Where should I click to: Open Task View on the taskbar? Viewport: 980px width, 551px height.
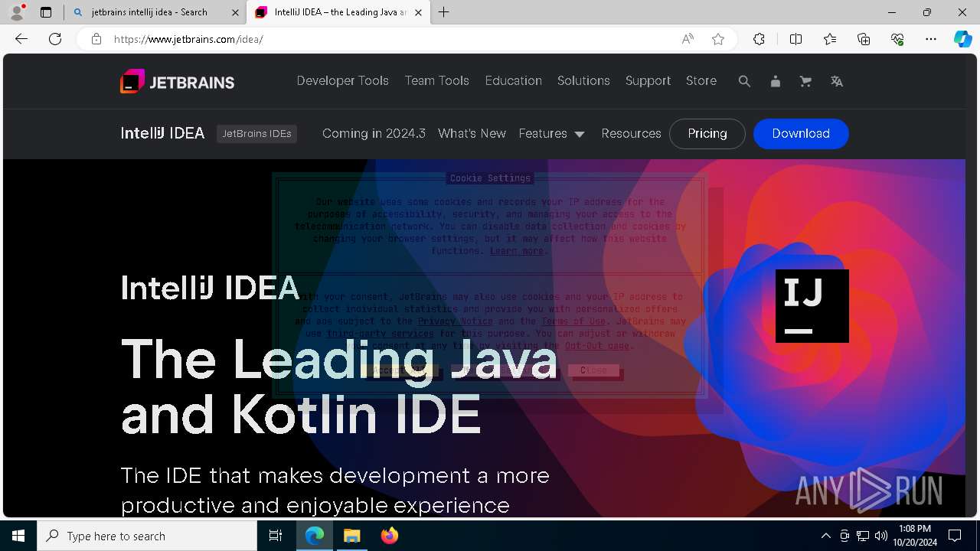(x=276, y=536)
